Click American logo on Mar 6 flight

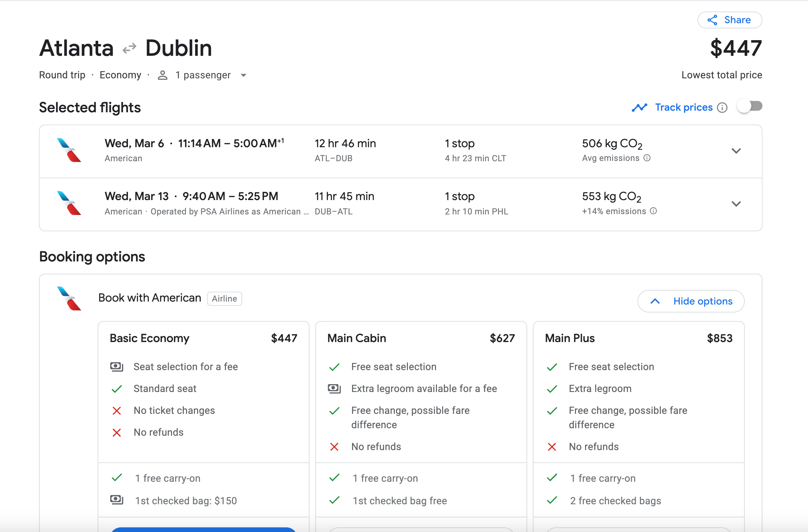pyautogui.click(x=69, y=150)
